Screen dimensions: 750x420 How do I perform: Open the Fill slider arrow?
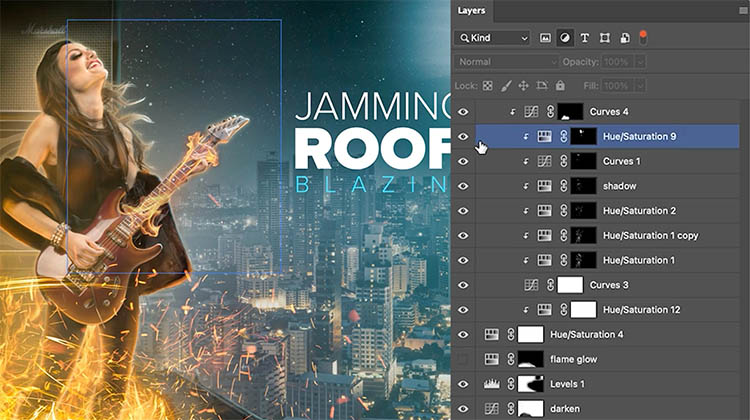pyautogui.click(x=640, y=86)
